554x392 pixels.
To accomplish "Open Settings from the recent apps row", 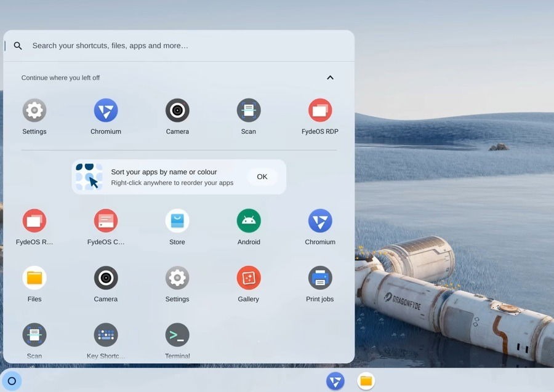I will 34,111.
